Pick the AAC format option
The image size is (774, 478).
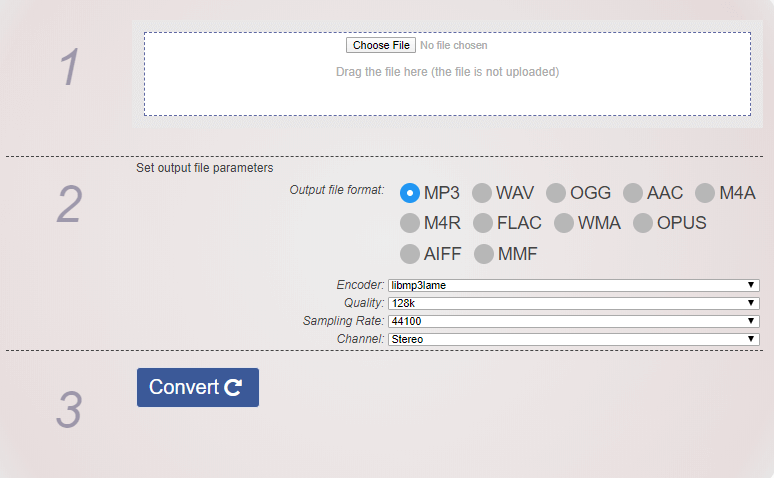pos(633,193)
